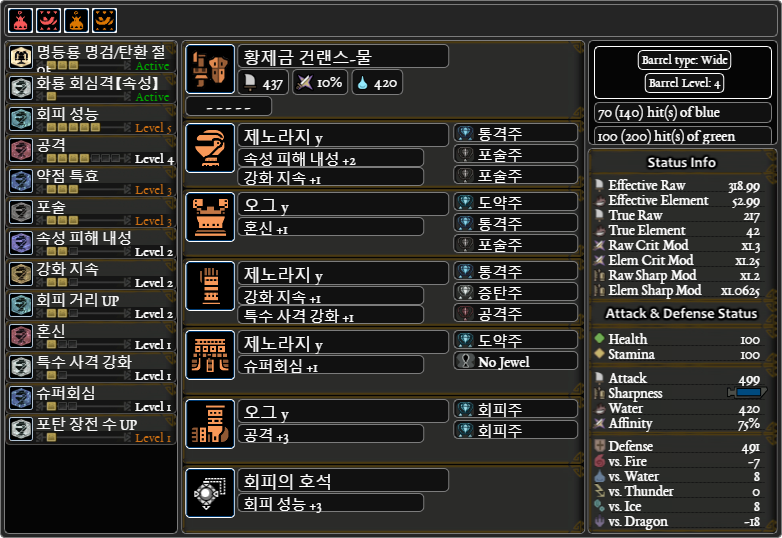Select the waist armor icon
782x538 pixels.
(x=210, y=355)
